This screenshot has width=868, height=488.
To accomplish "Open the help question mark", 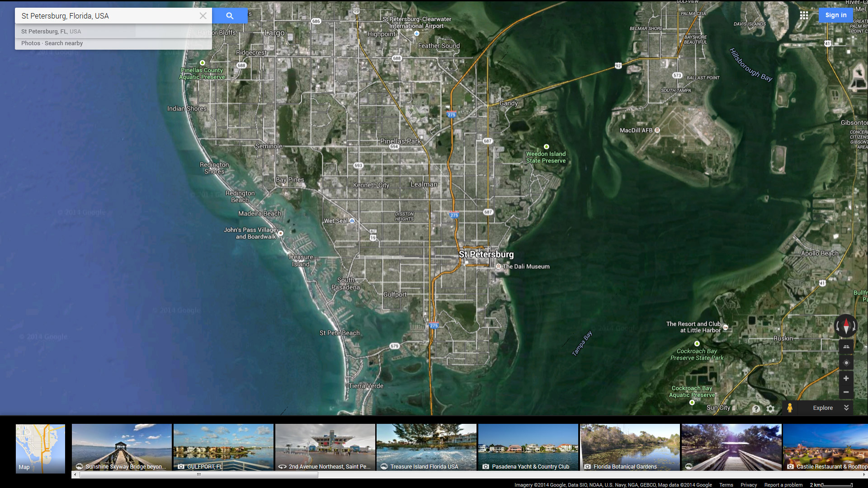I will (756, 408).
